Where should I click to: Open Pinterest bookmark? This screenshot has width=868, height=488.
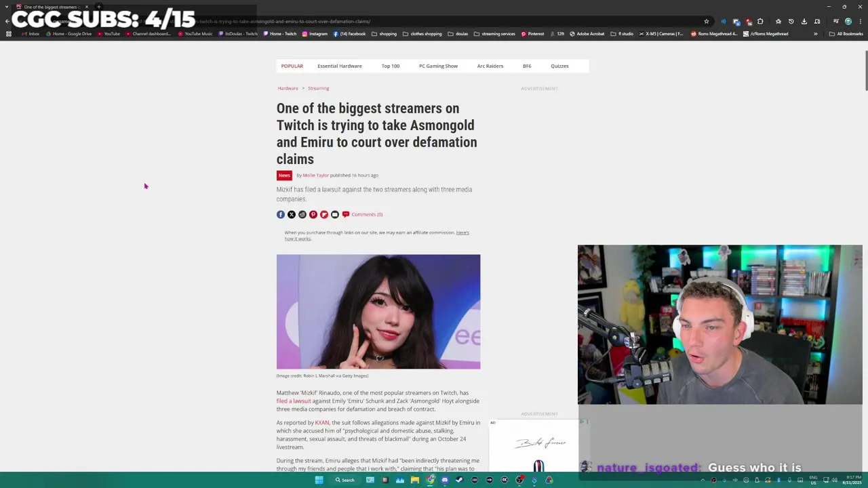[x=532, y=34]
